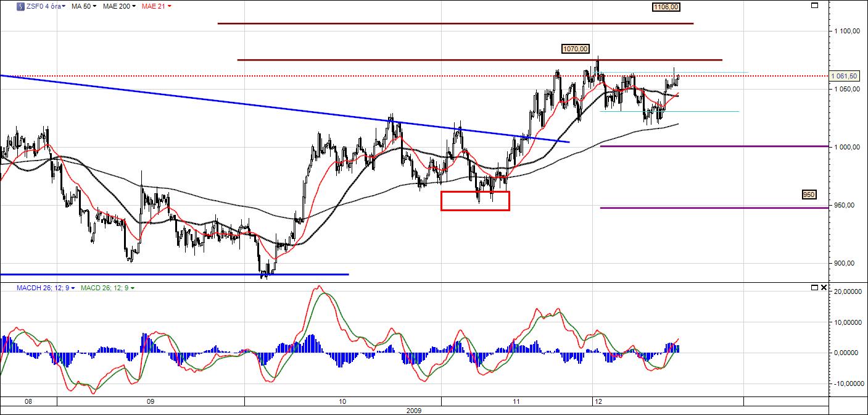868x415 pixels.
Task: Click the purple horizontal line at 1 000
Action: [x=709, y=146]
